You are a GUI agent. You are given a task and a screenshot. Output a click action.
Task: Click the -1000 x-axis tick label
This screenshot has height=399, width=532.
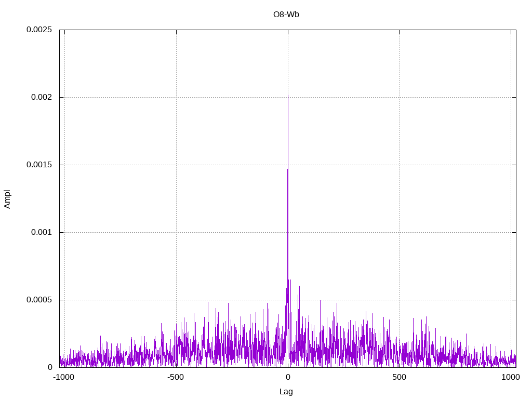tap(63, 377)
